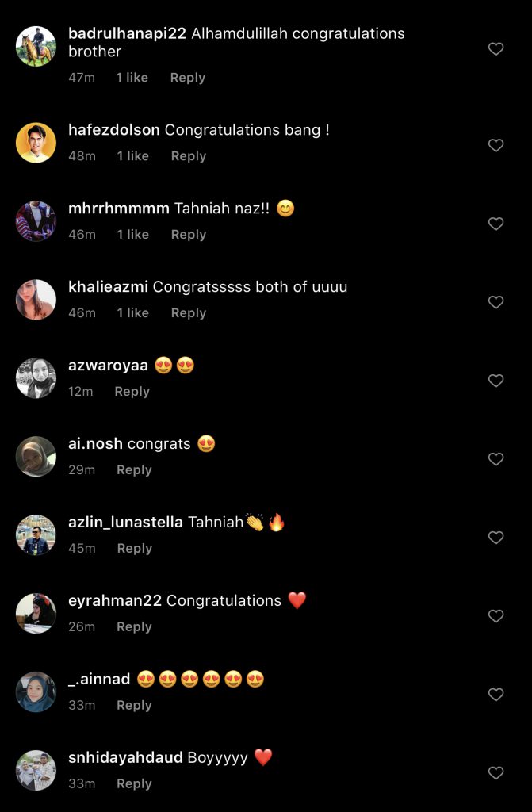Viewport: 532px width, 812px height.
Task: View the 1 like on mhrrhmmmm's comment
Action: point(132,235)
